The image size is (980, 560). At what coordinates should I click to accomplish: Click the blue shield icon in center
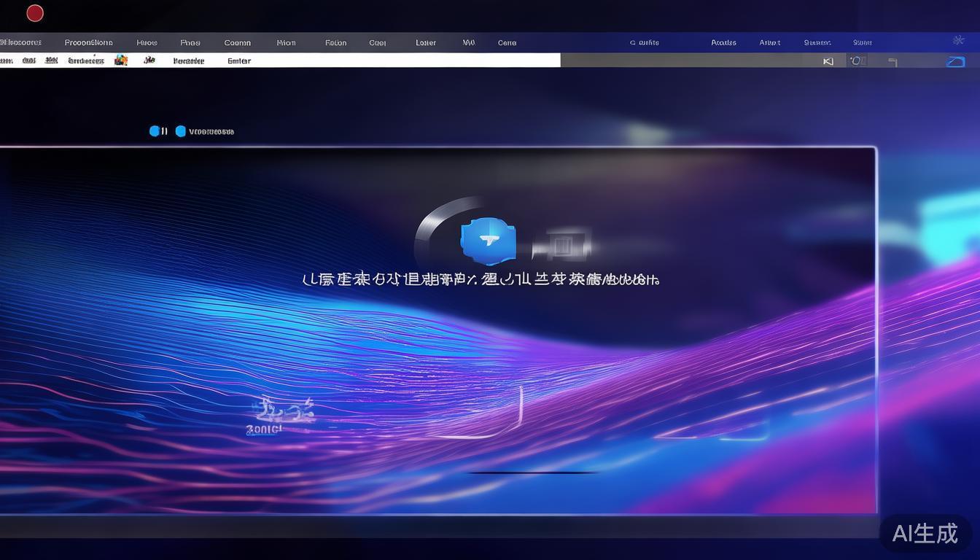(487, 241)
